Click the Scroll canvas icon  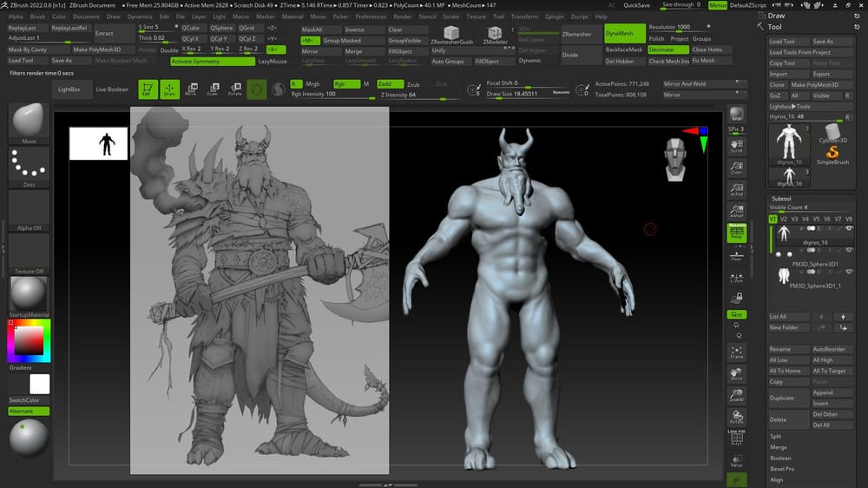click(736, 146)
